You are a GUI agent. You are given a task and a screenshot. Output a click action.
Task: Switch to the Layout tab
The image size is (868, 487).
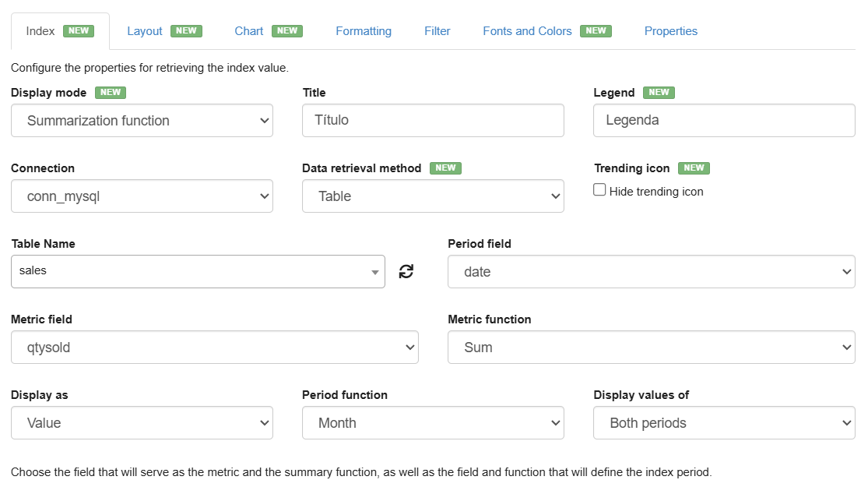coord(145,31)
